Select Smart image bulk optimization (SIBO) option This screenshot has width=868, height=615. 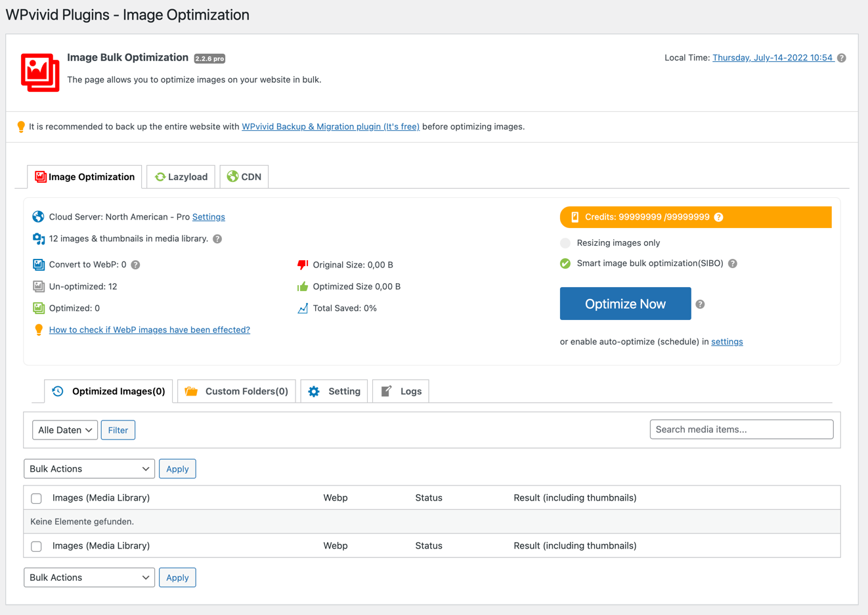(x=565, y=263)
